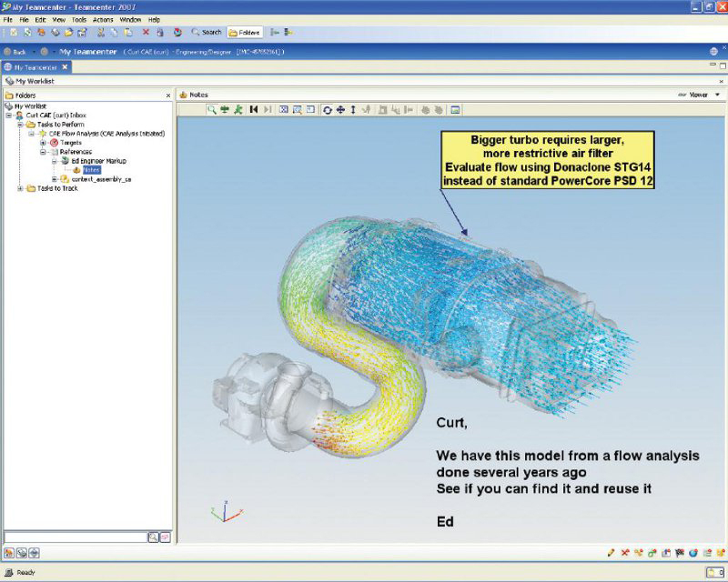Click the checkered flag icon in bottom tray
Image resolution: width=728 pixels, height=582 pixels.
(x=680, y=552)
